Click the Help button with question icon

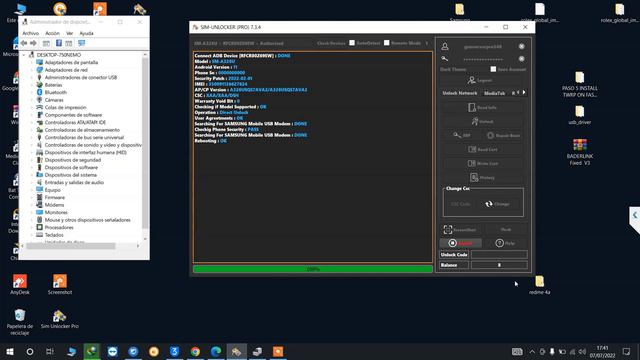[x=505, y=243]
